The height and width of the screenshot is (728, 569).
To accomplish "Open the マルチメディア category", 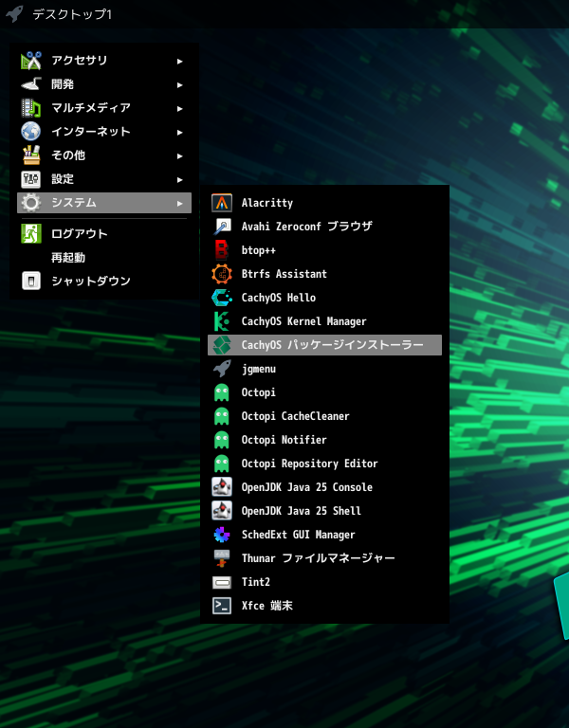I will pyautogui.click(x=104, y=108).
